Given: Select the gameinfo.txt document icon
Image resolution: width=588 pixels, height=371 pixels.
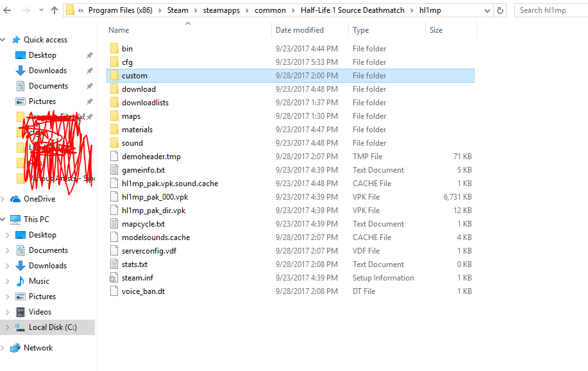Looking at the screenshot, I should (114, 170).
